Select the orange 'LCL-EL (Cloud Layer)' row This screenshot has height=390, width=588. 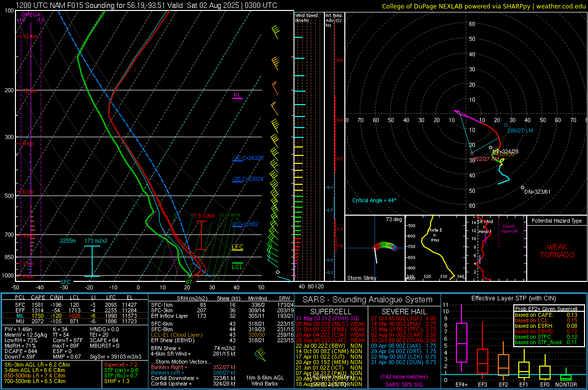pos(222,335)
